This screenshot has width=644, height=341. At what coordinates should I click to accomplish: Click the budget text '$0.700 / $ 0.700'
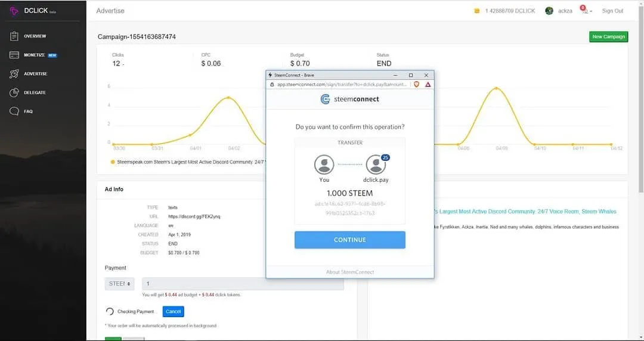point(184,253)
